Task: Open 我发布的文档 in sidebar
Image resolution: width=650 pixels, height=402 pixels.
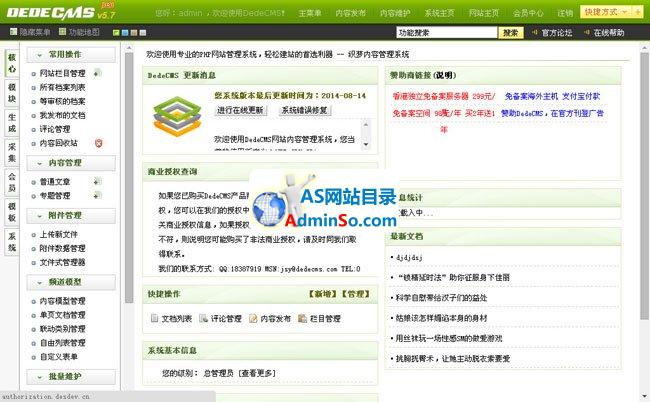Action: (x=62, y=115)
